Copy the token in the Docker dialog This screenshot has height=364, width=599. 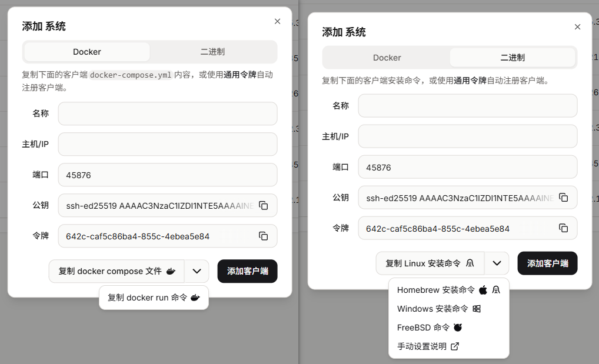[x=264, y=236]
